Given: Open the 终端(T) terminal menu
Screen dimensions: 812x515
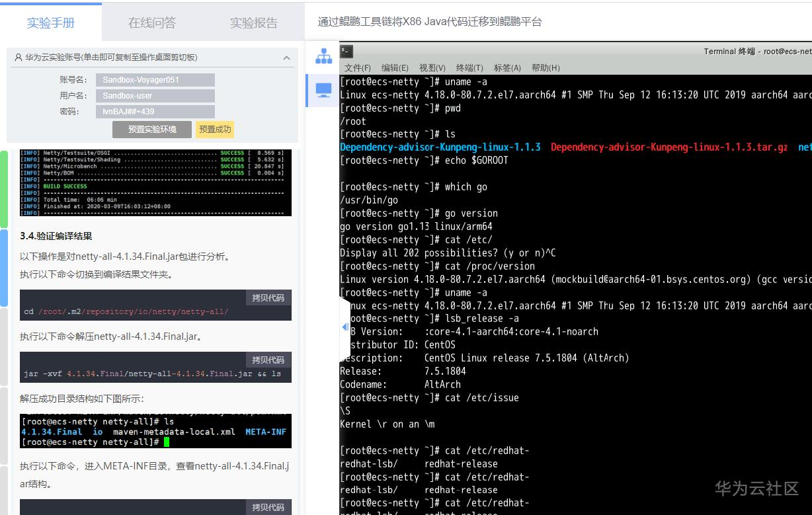Looking at the screenshot, I should coord(469,68).
